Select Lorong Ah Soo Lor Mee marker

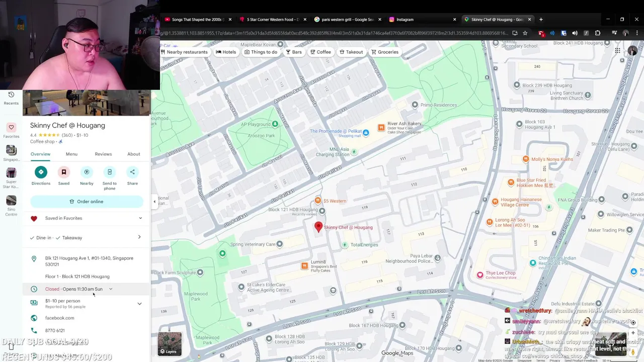click(490, 222)
